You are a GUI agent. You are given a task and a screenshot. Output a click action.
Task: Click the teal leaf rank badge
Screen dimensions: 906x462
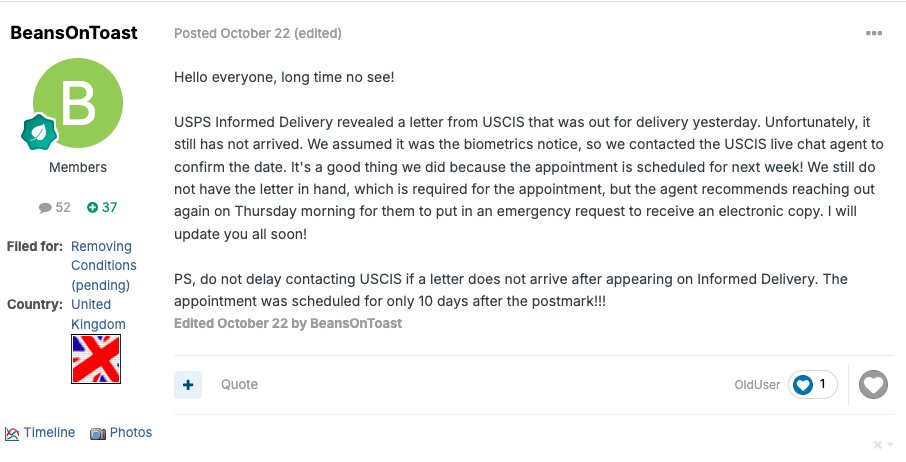click(39, 132)
